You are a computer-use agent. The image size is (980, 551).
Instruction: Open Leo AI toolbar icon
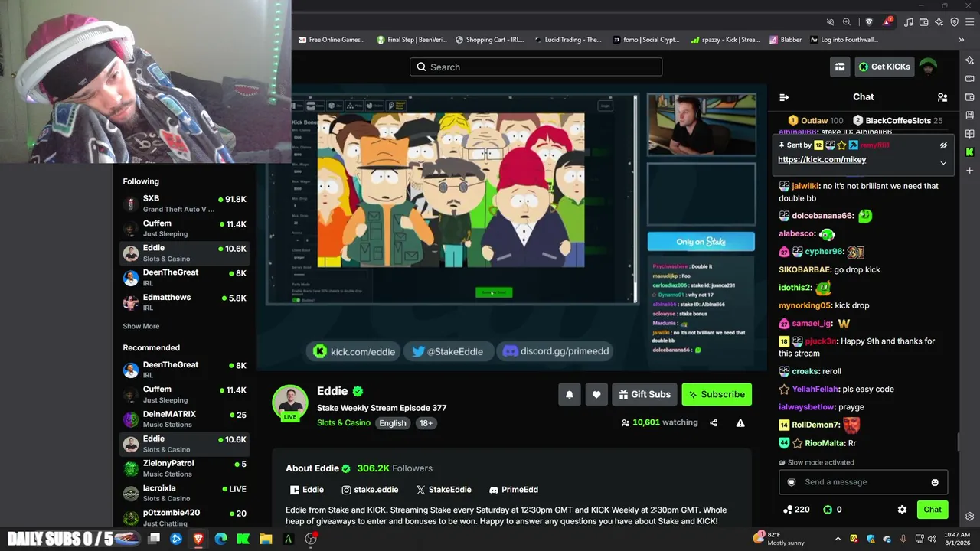939,22
